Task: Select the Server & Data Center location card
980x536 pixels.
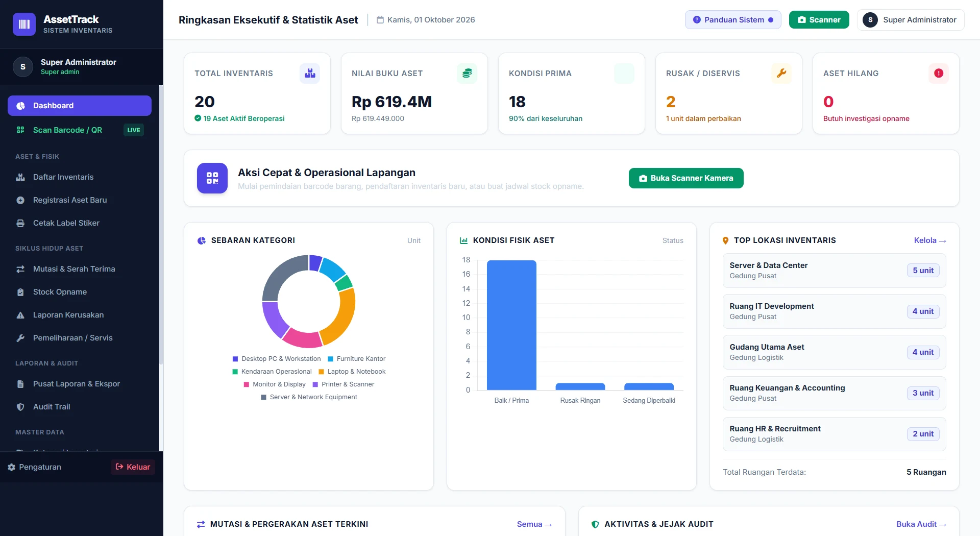Action: [834, 271]
